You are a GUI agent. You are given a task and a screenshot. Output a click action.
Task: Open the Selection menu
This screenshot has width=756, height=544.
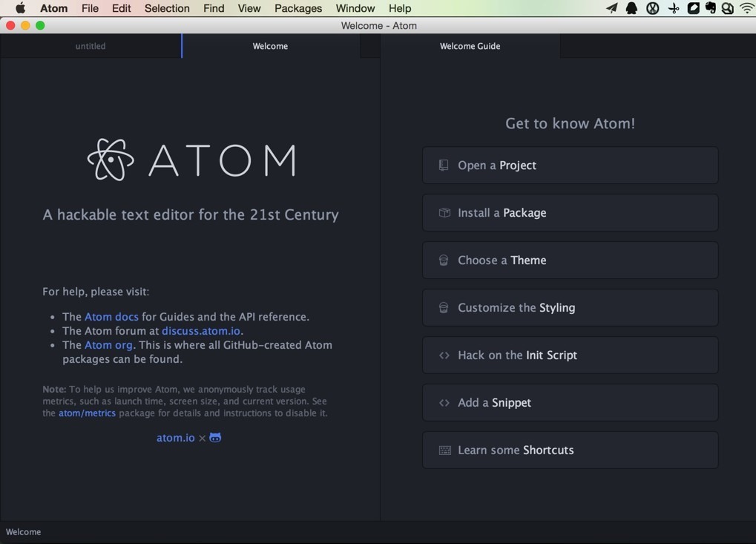pos(167,8)
